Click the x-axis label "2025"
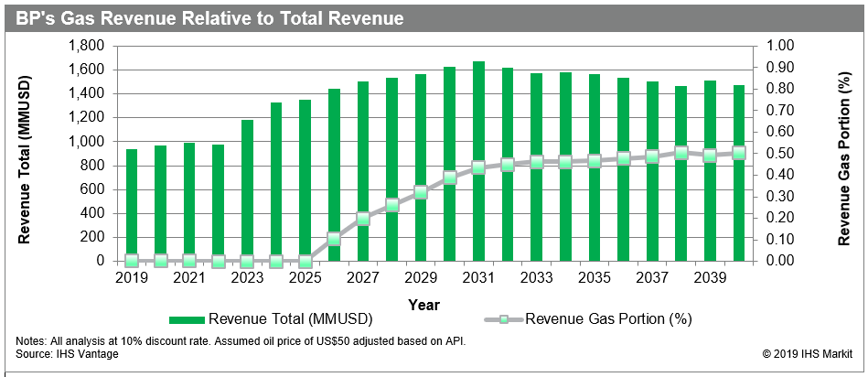 tap(305, 277)
